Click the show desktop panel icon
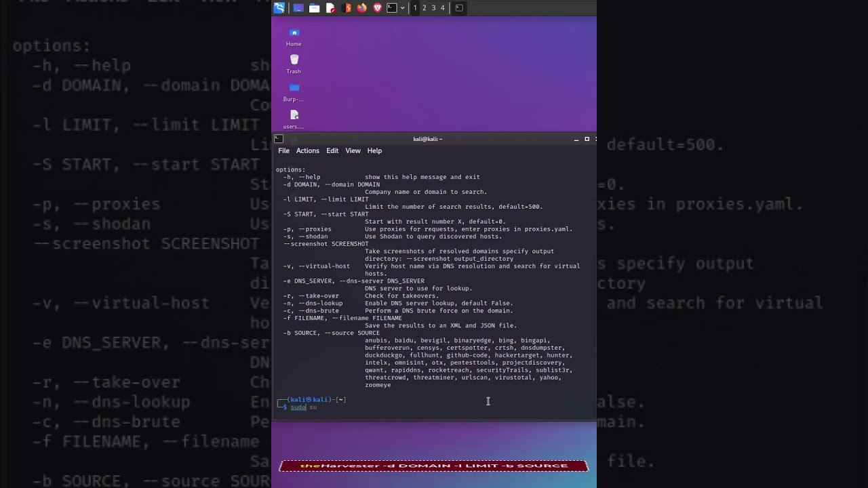The height and width of the screenshot is (488, 868). click(x=298, y=7)
